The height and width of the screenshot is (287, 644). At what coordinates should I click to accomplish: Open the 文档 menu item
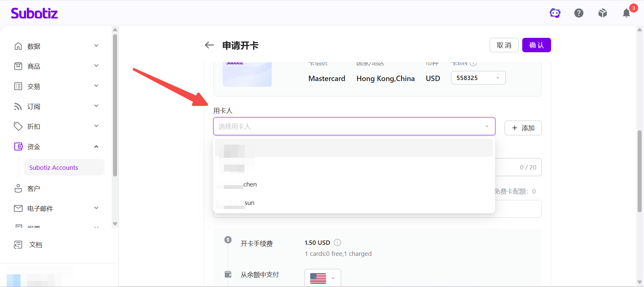click(36, 245)
